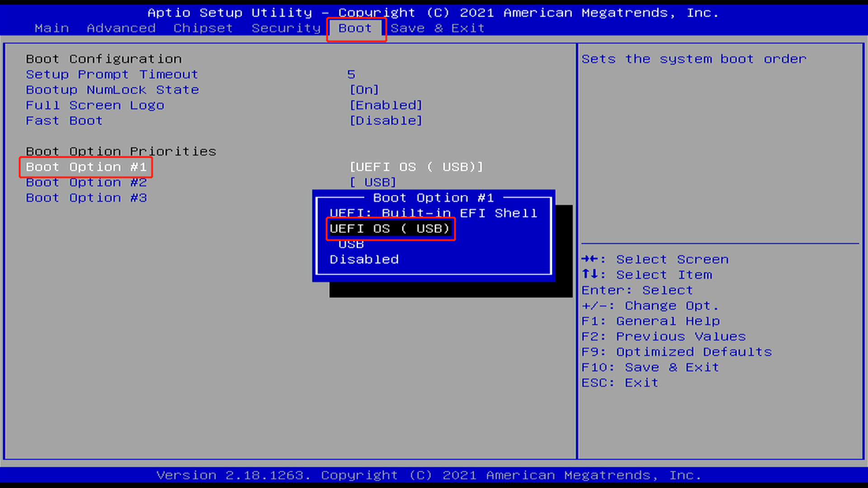Viewport: 868px width, 488px height.
Task: Select Boot Option #2 row
Action: pyautogui.click(x=86, y=183)
